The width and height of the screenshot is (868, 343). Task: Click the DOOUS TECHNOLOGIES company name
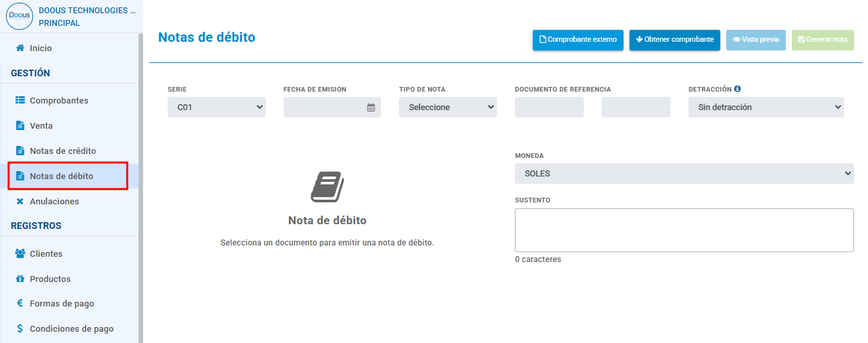(x=87, y=11)
